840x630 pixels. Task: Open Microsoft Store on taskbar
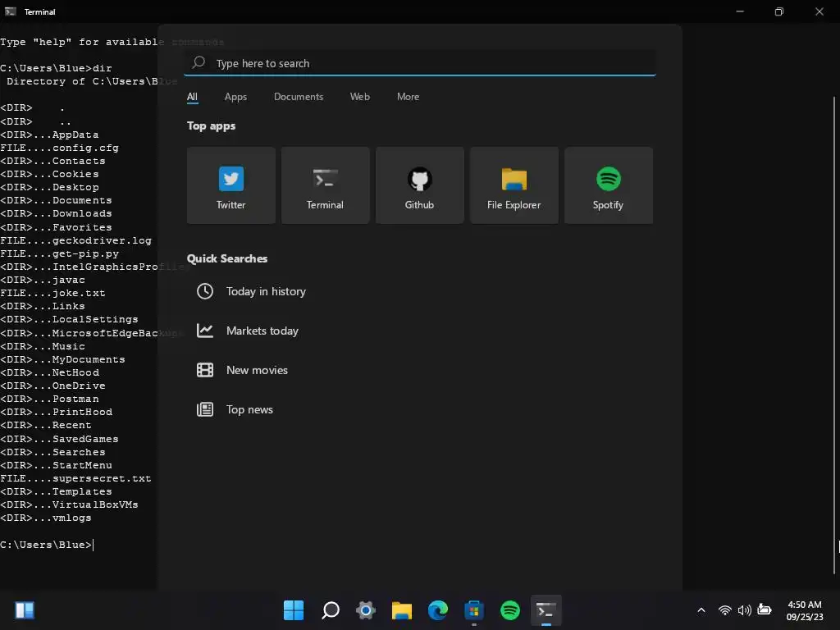(473, 610)
